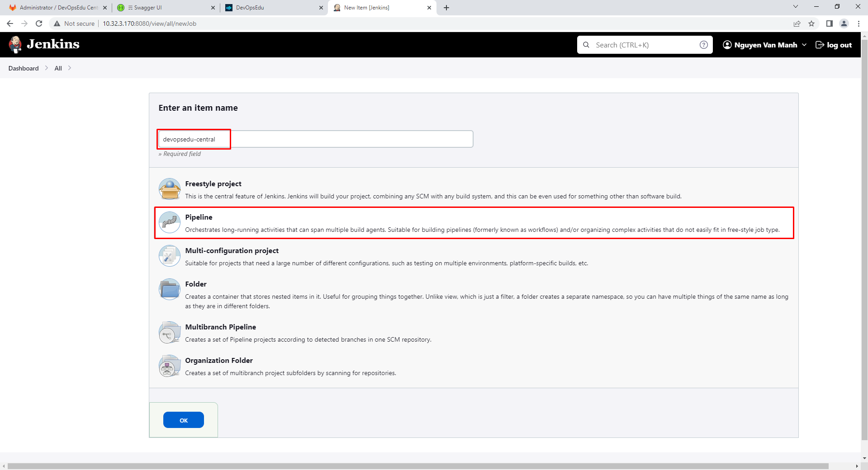Click the Freestyle project box icon

coord(170,189)
